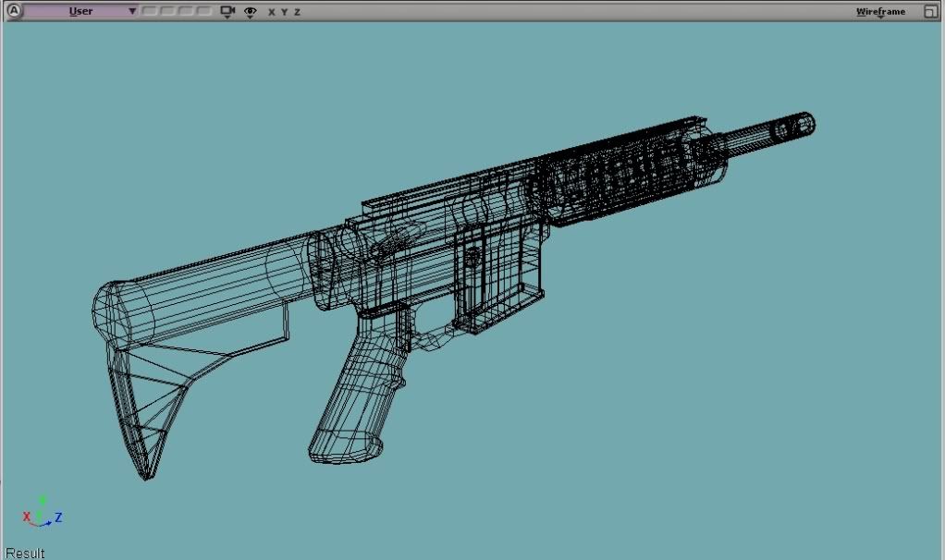
Task: Click the second memo camera slot
Action: (x=167, y=11)
